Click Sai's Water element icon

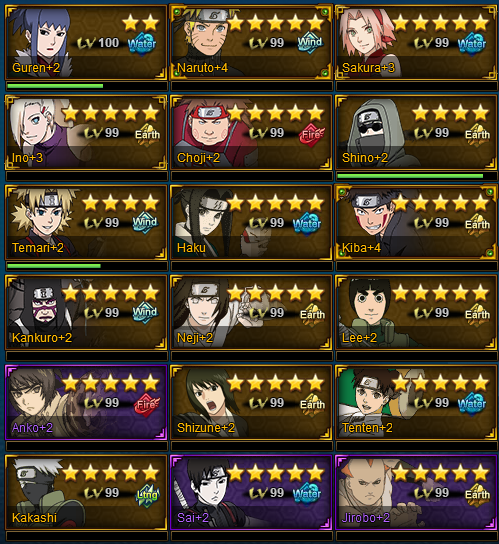click(307, 494)
